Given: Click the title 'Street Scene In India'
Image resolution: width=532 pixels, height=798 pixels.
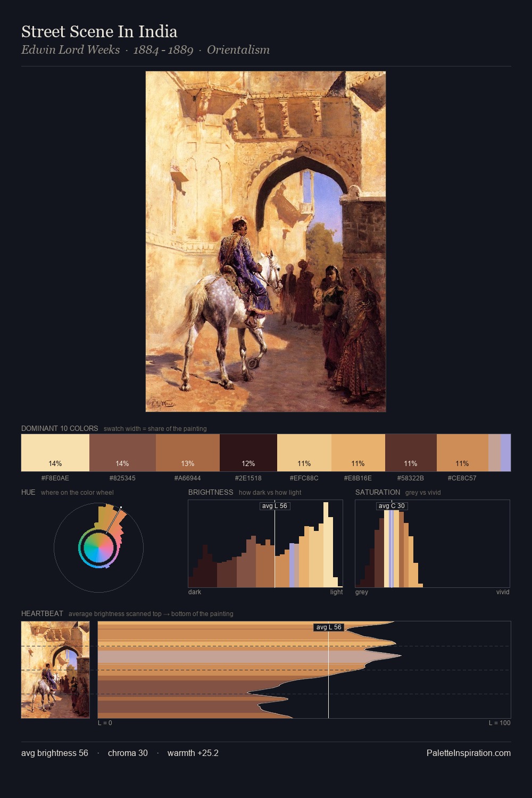Looking at the screenshot, I should tap(99, 31).
